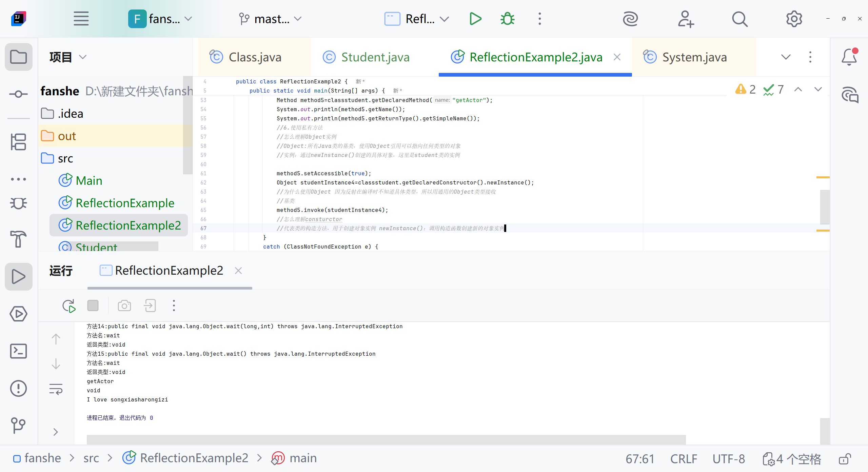
Task: Switch to the Student.java tab
Action: [375, 57]
